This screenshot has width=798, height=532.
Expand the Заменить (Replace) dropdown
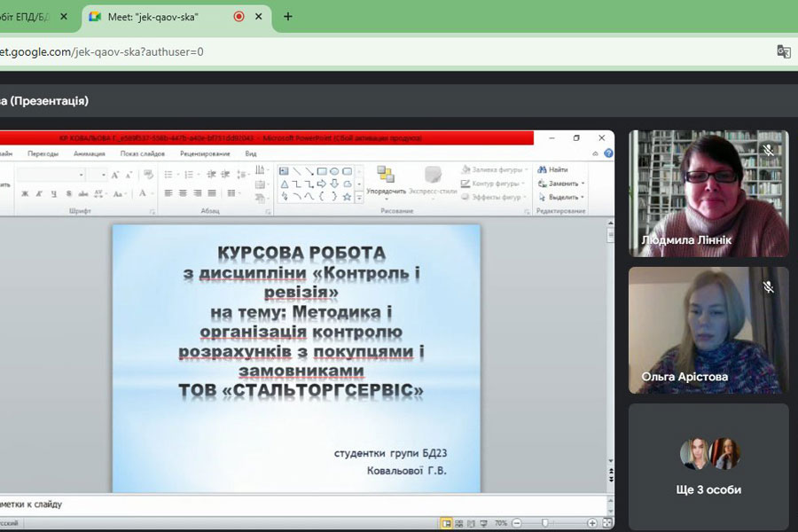point(582,184)
